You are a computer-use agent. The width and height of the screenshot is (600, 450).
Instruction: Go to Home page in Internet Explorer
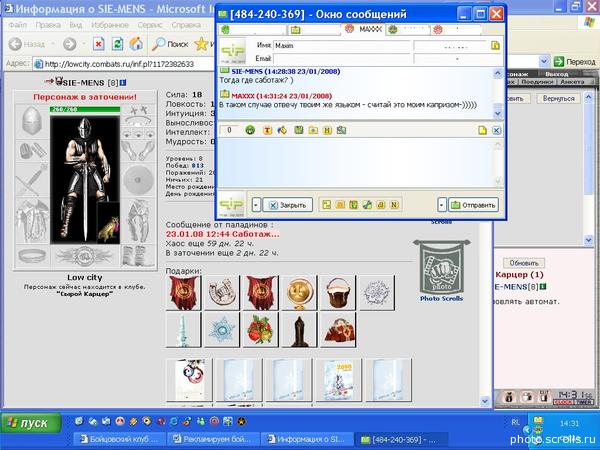pyautogui.click(x=136, y=44)
